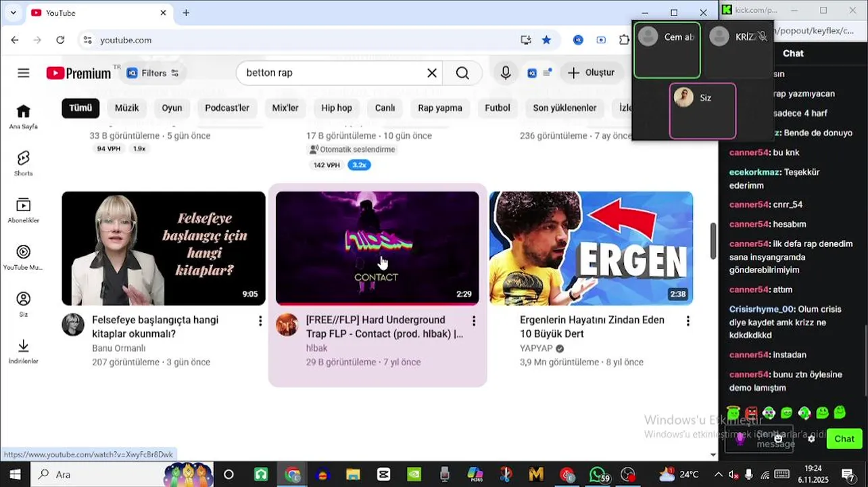Open more options for Ergenlerin Hayatını video

(x=688, y=321)
